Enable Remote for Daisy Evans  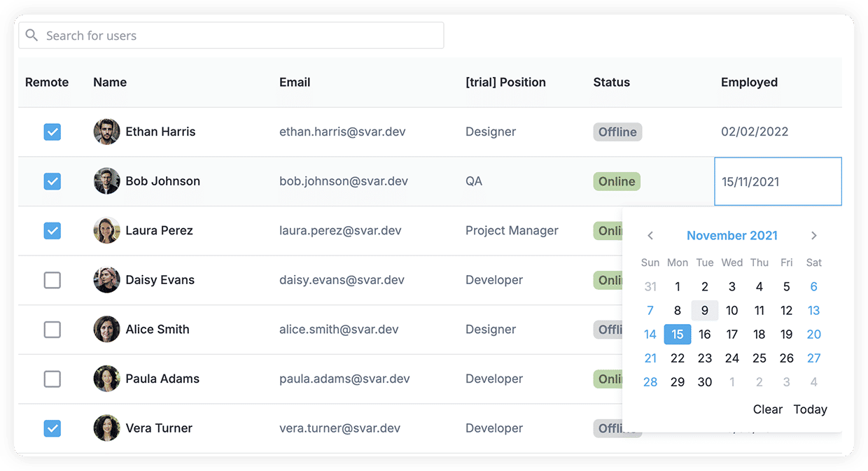(x=52, y=280)
